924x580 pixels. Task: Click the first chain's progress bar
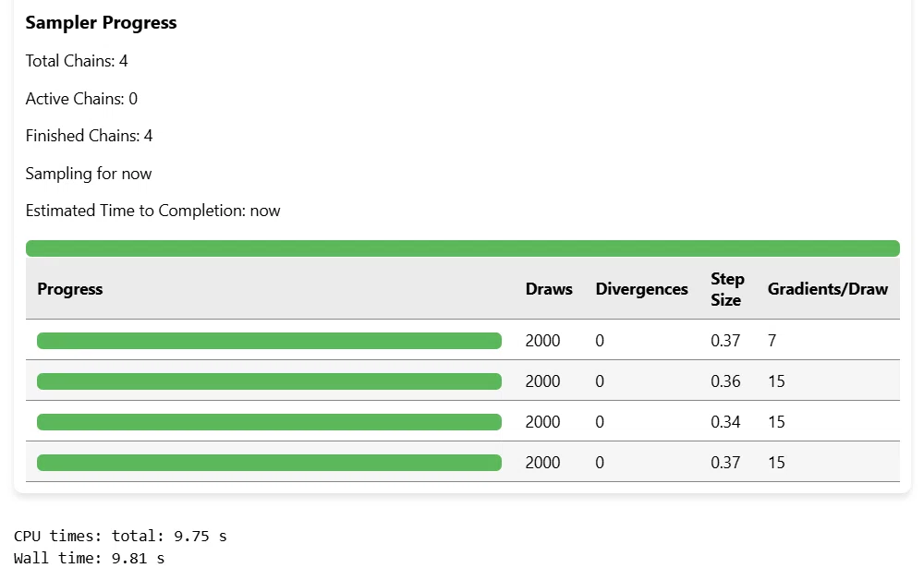pyautogui.click(x=269, y=341)
